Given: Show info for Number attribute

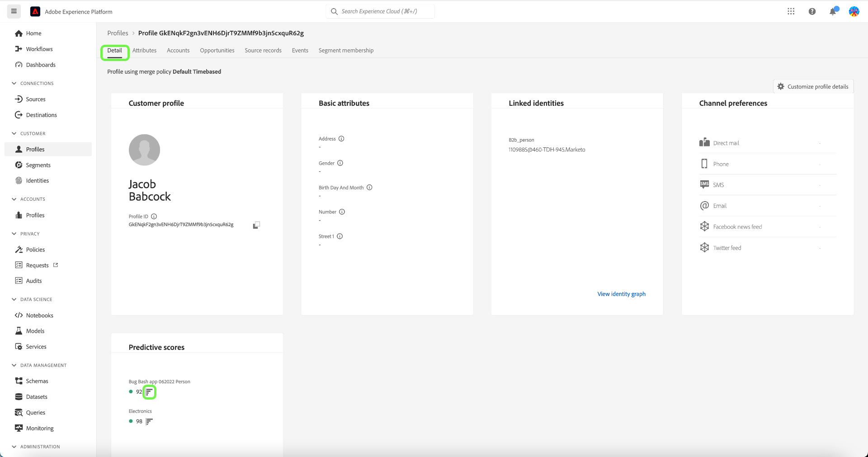Looking at the screenshot, I should tap(342, 212).
